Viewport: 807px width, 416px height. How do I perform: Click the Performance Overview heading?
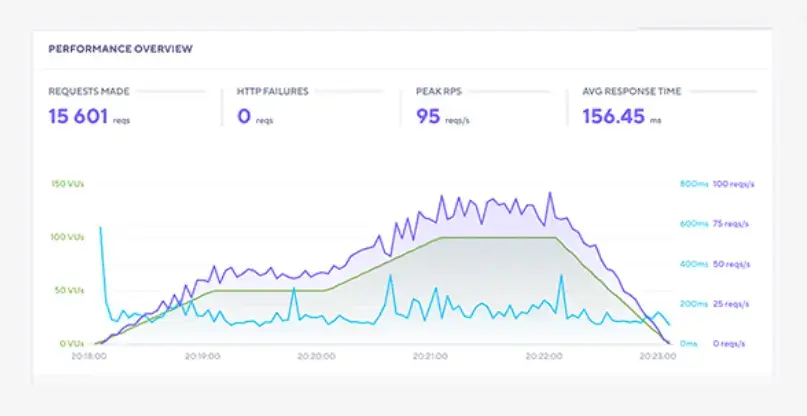click(x=120, y=48)
